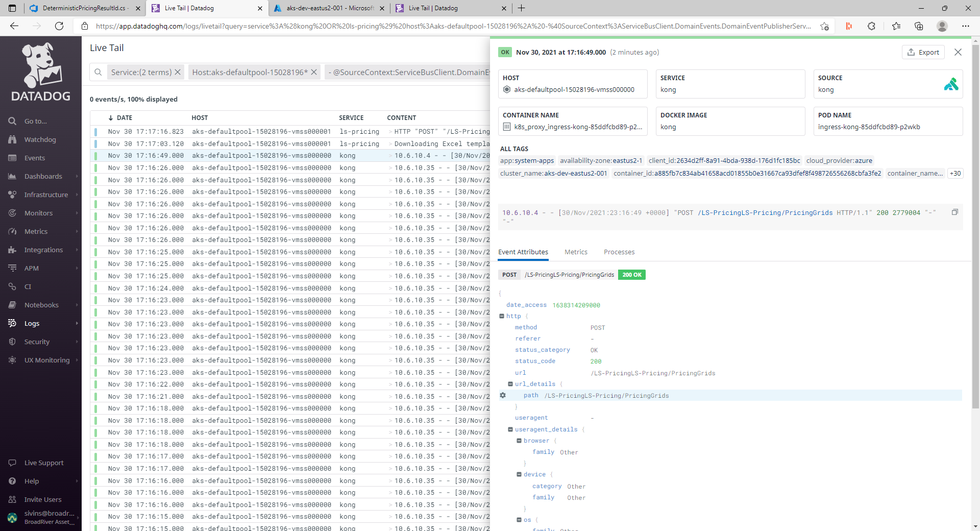Open CI in the sidebar
The width and height of the screenshot is (980, 531).
pos(28,286)
